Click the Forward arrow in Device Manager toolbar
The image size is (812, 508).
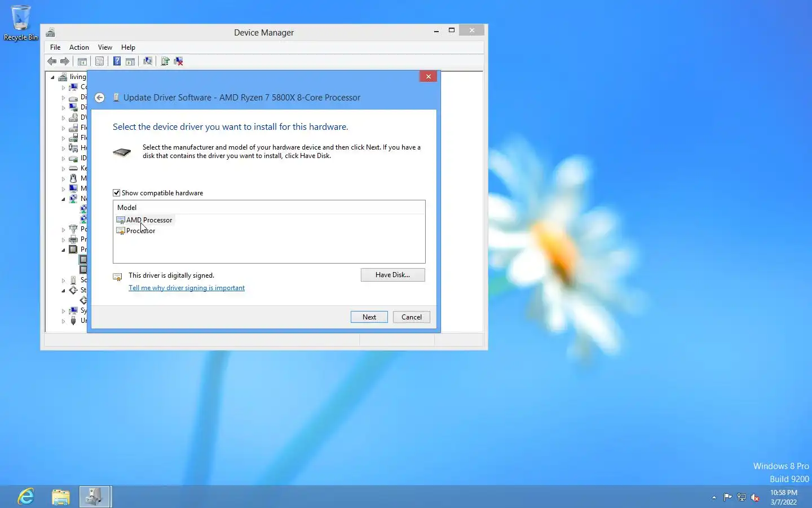pos(65,61)
